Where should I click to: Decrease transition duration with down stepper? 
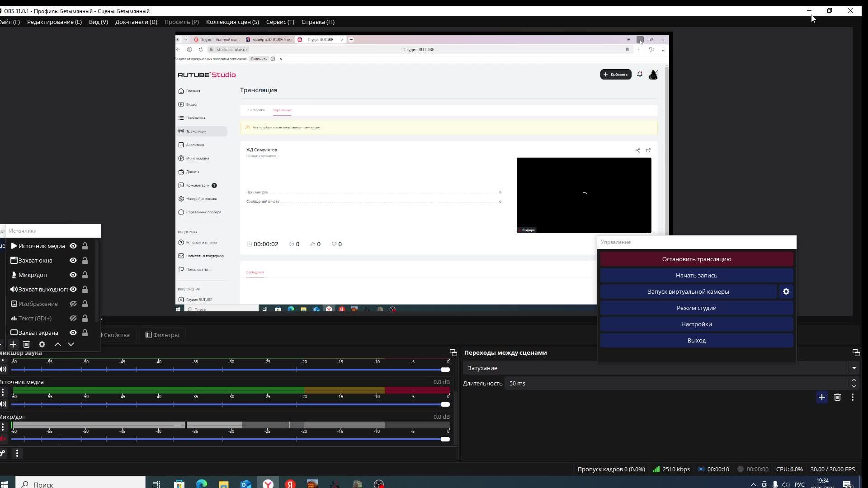854,386
